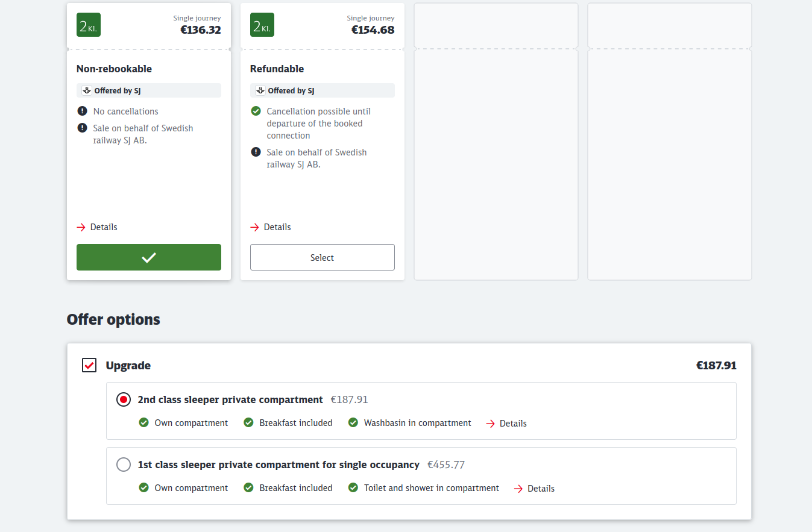Image resolution: width=812 pixels, height=532 pixels.
Task: Click the warning icon by Refundable's SJ AB sale note
Action: (x=256, y=152)
